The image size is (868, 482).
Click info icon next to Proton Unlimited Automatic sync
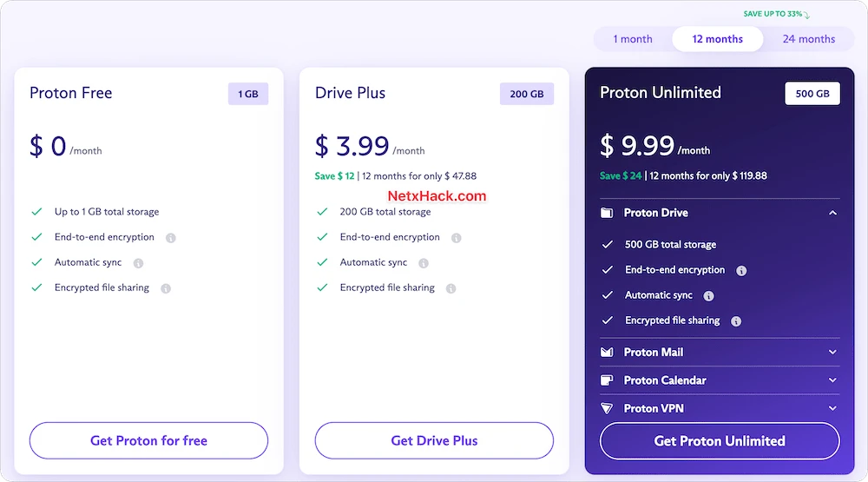point(708,296)
